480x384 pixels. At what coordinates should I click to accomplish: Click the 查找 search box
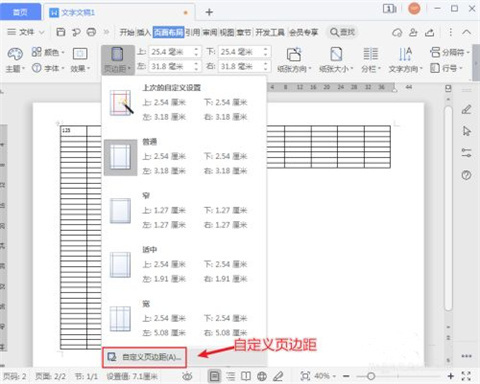click(x=343, y=32)
